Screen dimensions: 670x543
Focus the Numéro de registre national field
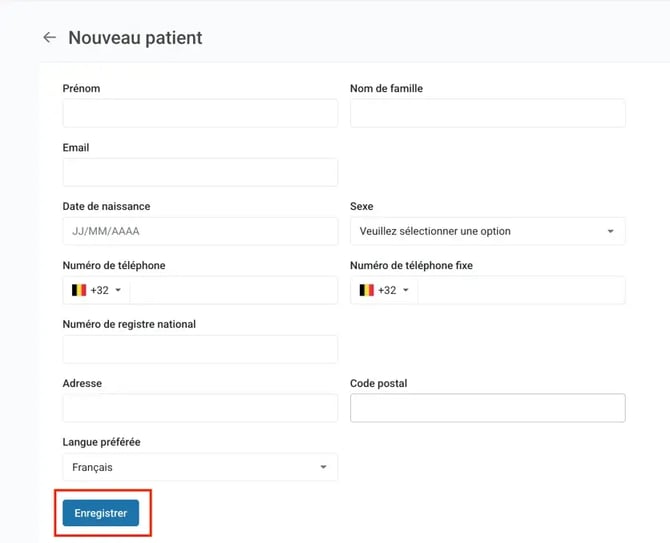[200, 349]
